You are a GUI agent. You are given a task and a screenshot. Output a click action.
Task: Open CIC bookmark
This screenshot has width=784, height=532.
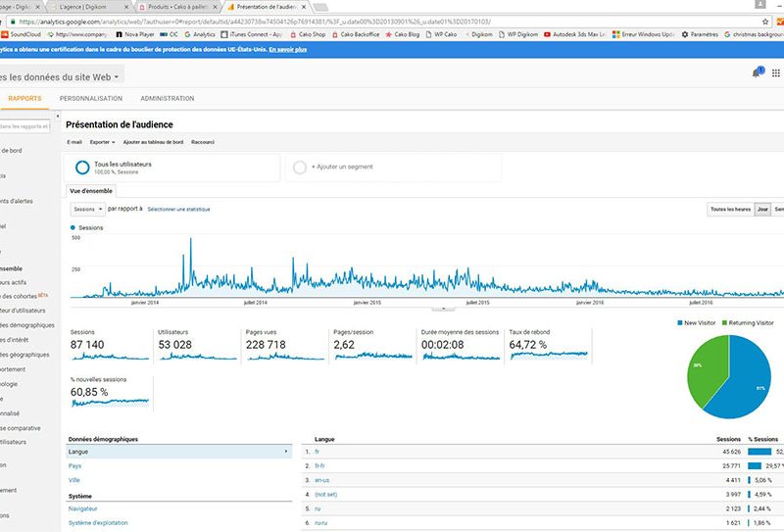click(169, 34)
